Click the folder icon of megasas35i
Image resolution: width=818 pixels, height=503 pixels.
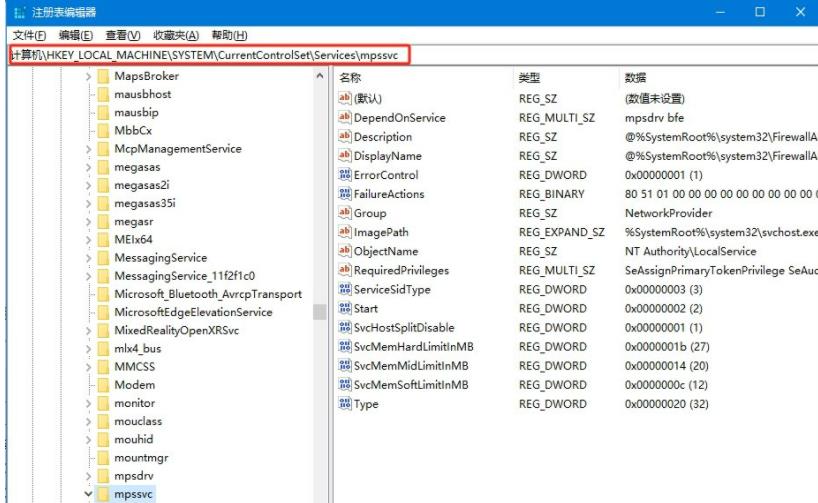tap(103, 203)
